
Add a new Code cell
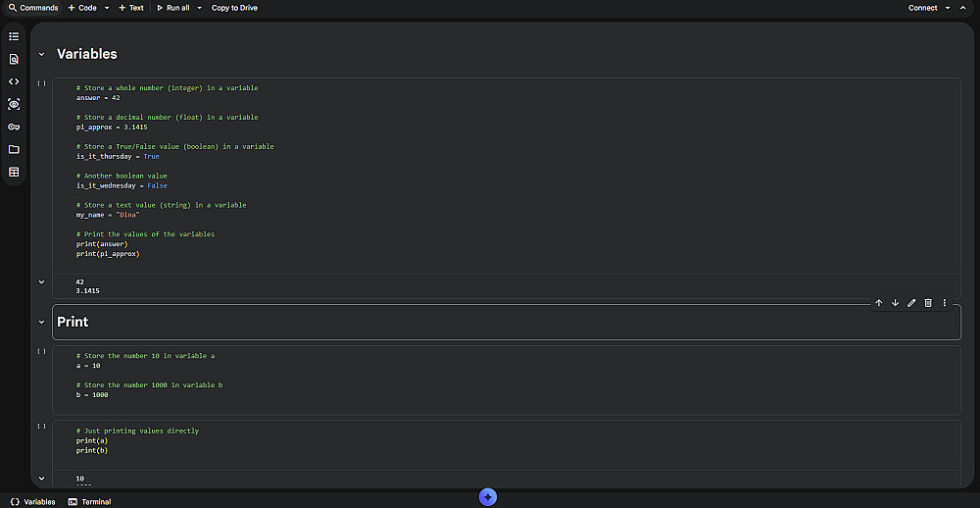(x=82, y=8)
